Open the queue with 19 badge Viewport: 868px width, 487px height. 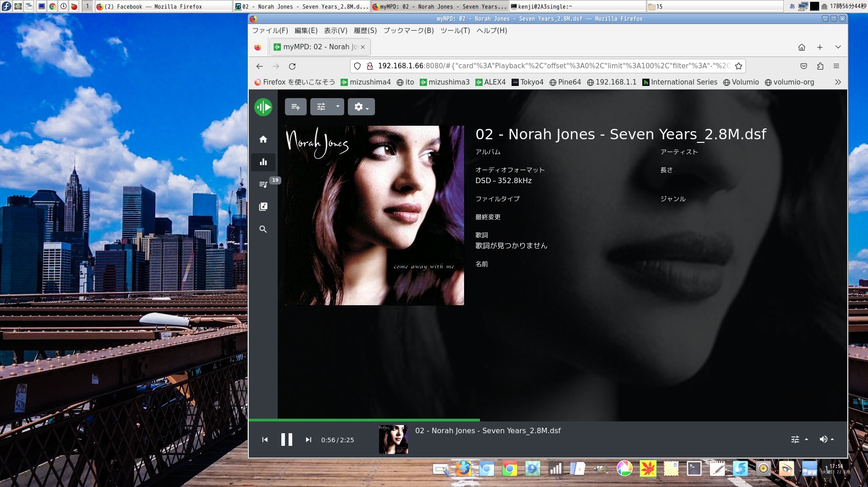coord(263,184)
